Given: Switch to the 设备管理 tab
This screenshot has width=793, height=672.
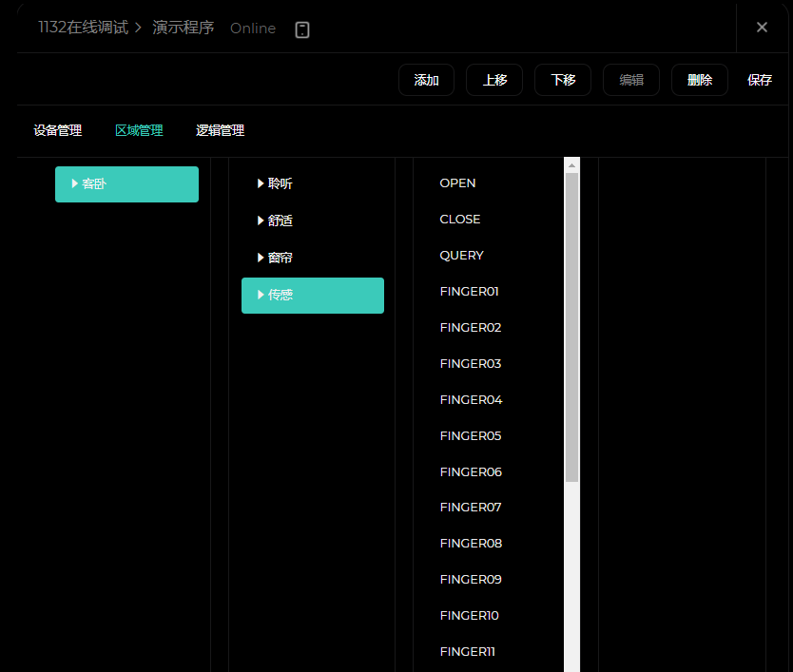Looking at the screenshot, I should coord(58,130).
